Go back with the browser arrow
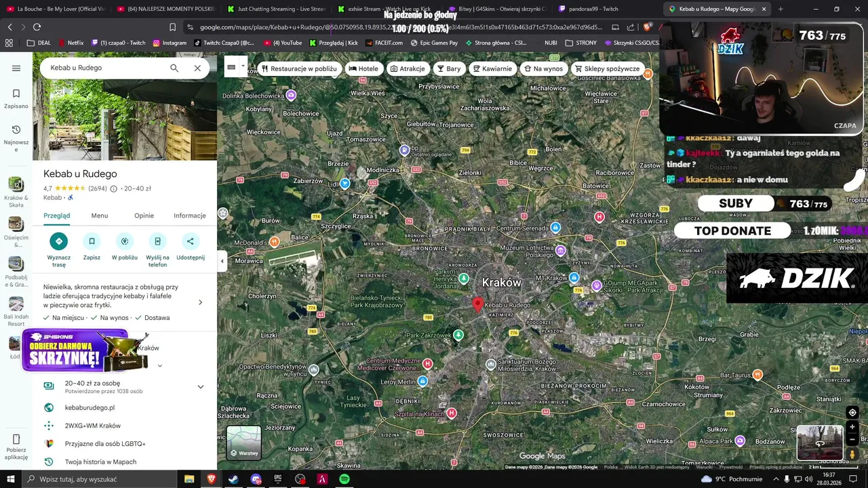Image resolution: width=868 pixels, height=488 pixels. tap(9, 27)
